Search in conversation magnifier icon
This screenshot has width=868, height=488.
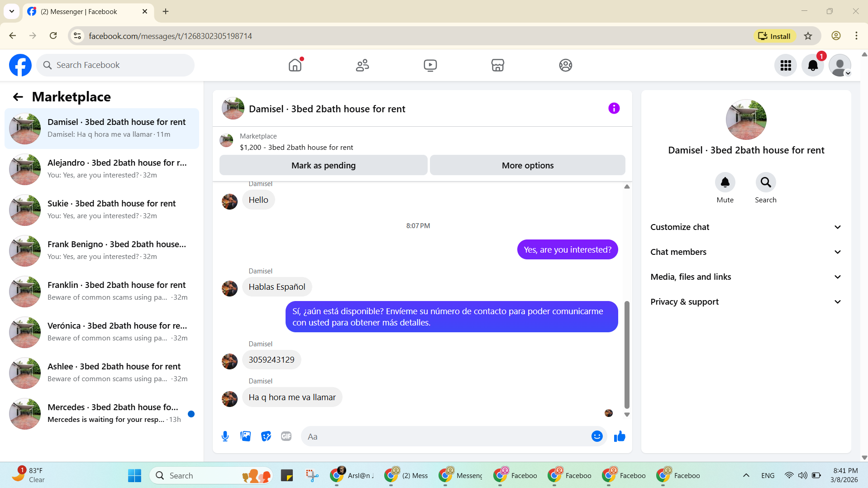(766, 182)
